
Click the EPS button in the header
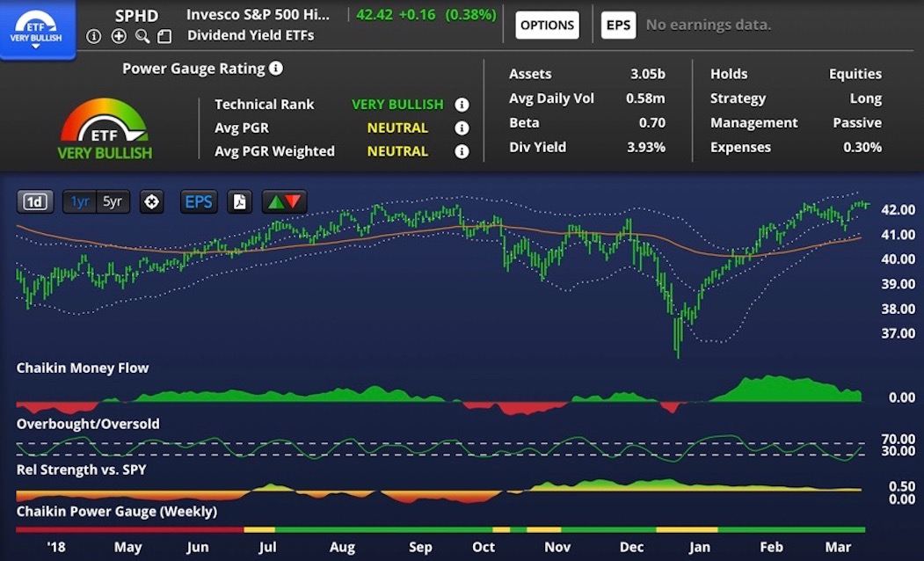point(618,25)
